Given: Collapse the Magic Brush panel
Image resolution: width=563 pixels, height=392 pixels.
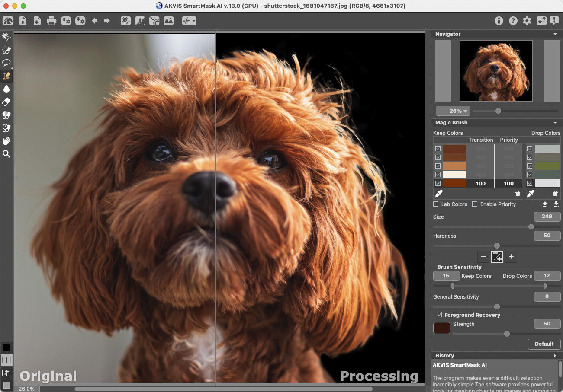Looking at the screenshot, I should (x=555, y=123).
